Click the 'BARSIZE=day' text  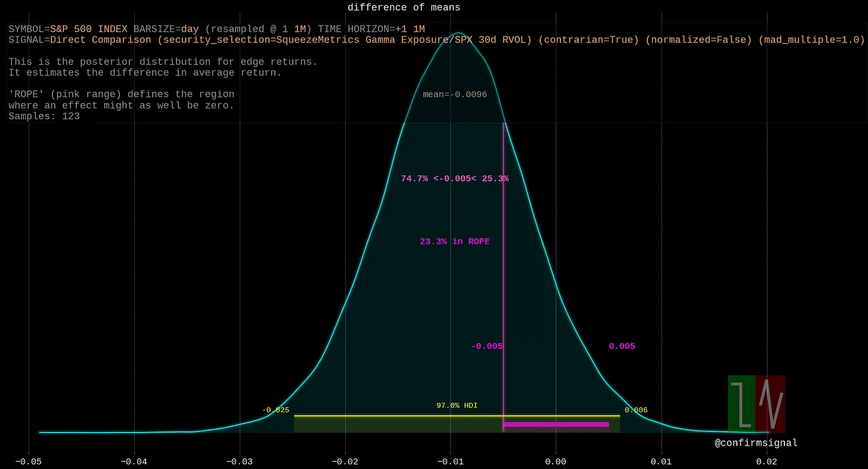166,29
